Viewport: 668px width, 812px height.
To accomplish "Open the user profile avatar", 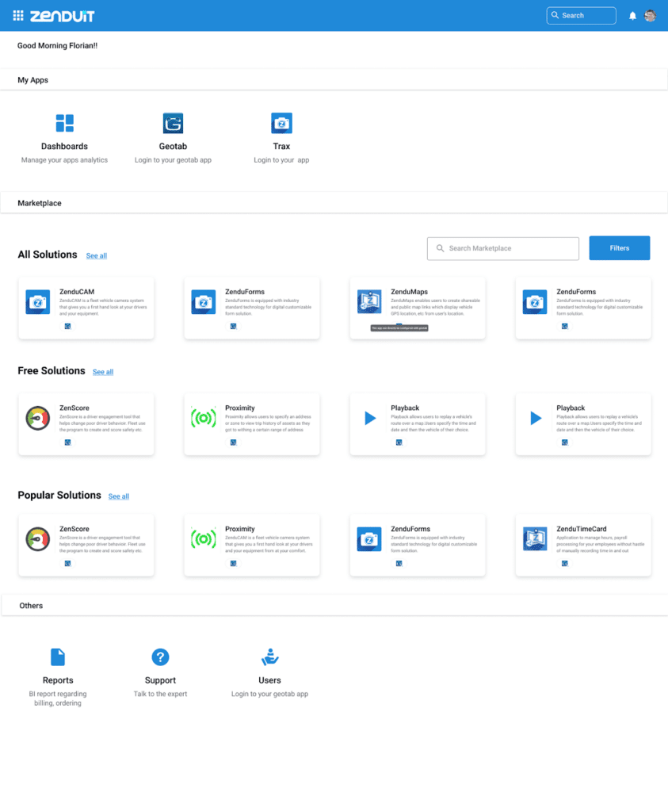I will click(650, 16).
